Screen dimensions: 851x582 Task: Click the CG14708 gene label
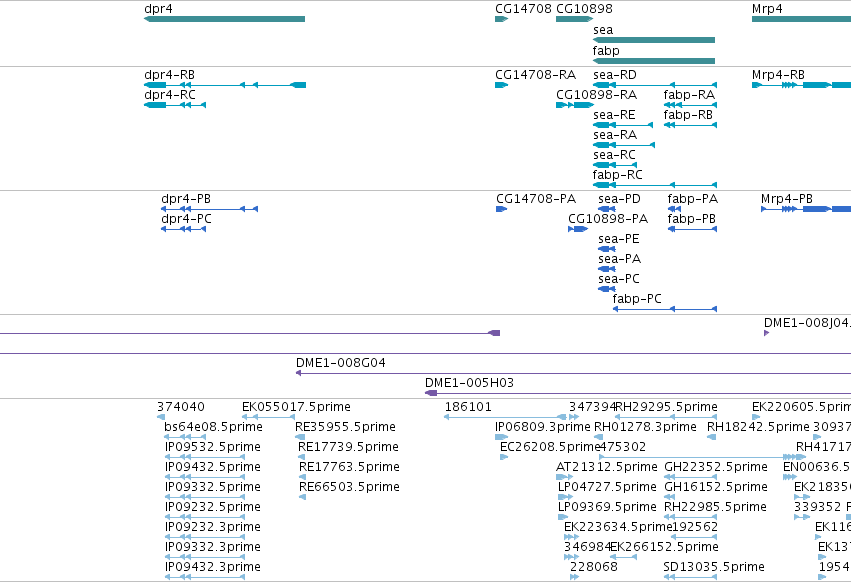(523, 9)
